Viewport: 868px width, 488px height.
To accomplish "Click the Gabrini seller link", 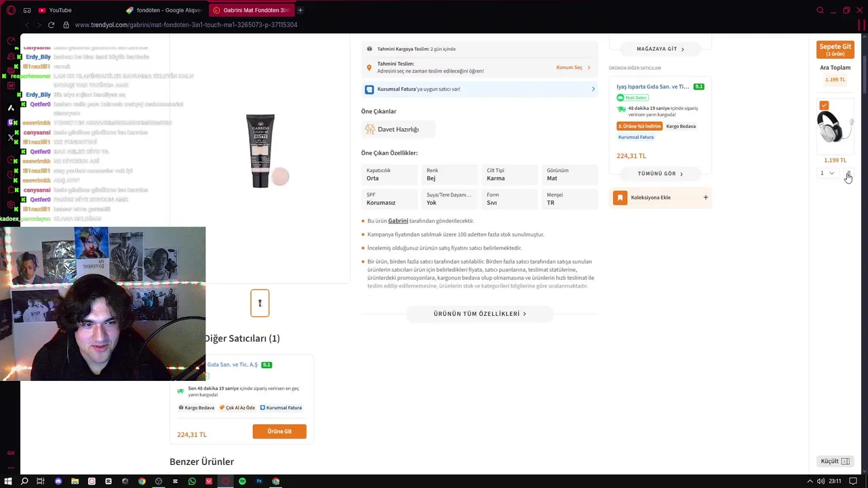I will [x=398, y=221].
